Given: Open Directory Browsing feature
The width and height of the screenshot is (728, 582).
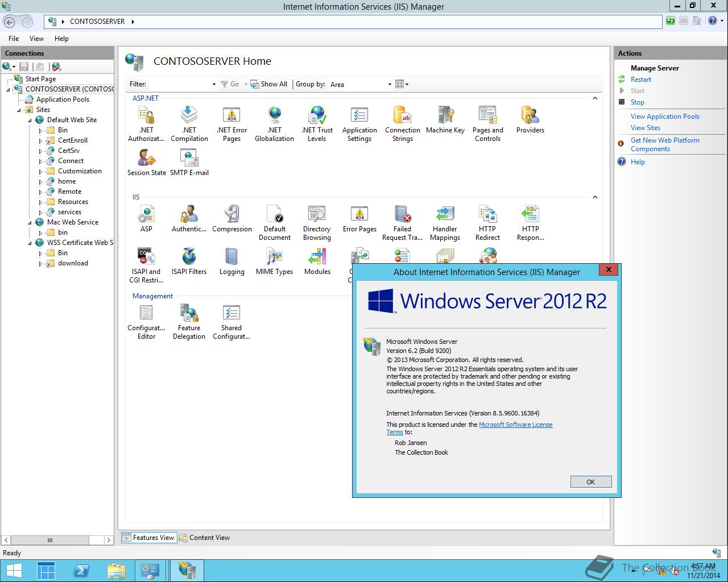Looking at the screenshot, I should [x=317, y=223].
